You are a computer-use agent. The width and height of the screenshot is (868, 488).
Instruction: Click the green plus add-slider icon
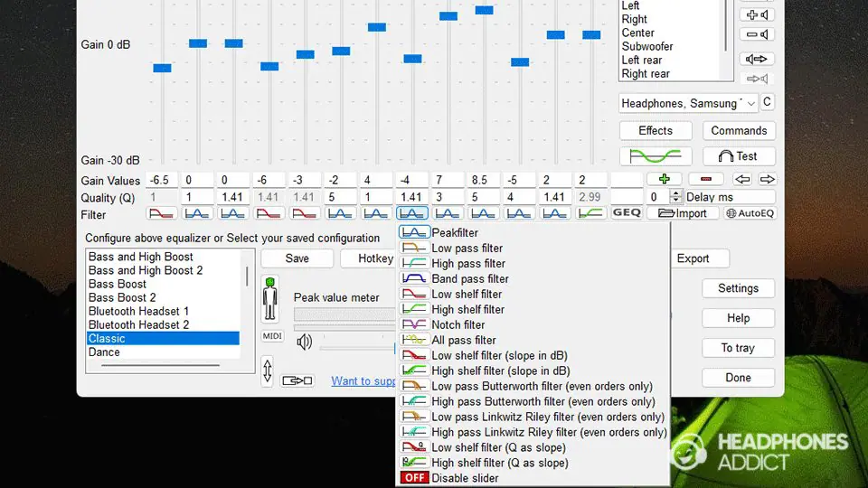(x=664, y=180)
